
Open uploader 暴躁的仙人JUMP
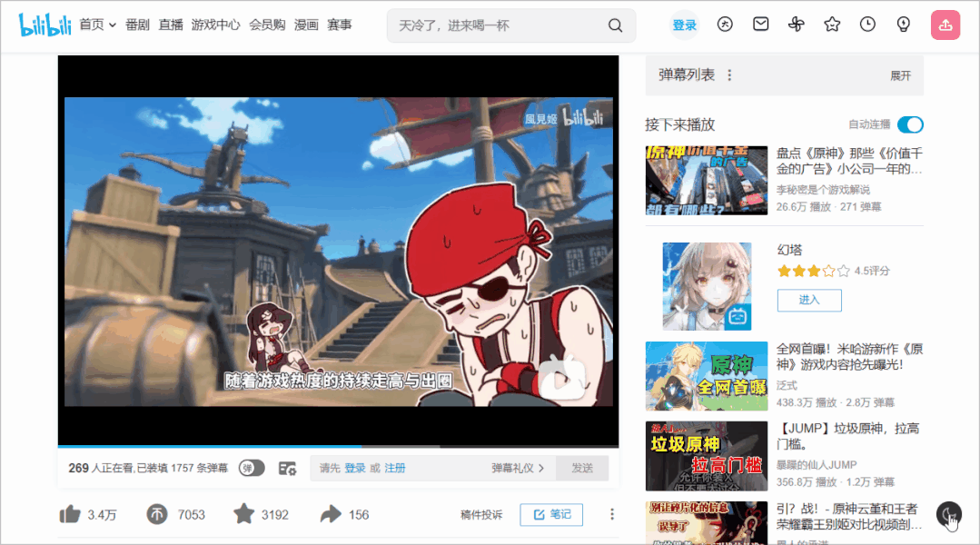click(817, 464)
